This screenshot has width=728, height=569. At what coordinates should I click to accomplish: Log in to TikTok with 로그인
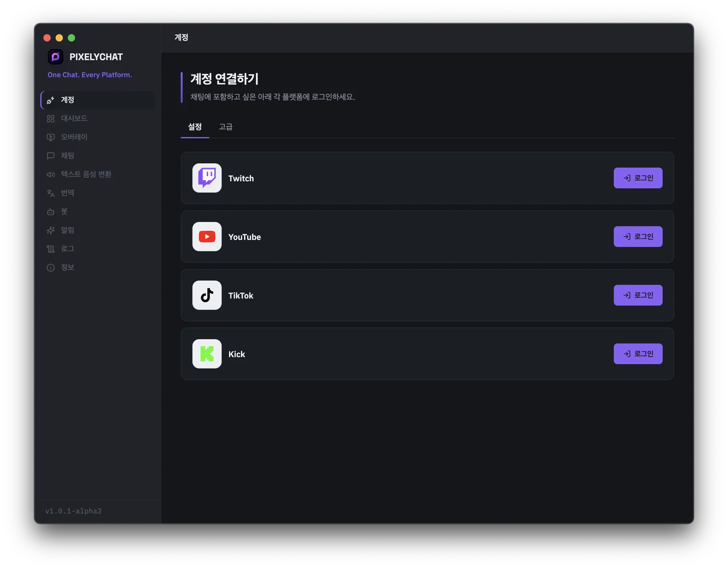click(x=638, y=295)
